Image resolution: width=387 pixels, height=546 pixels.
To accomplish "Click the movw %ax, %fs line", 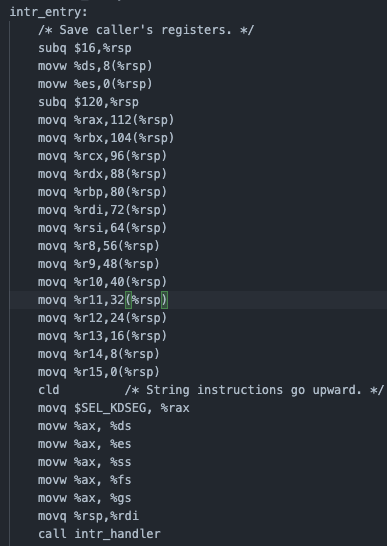I will tap(85, 480).
